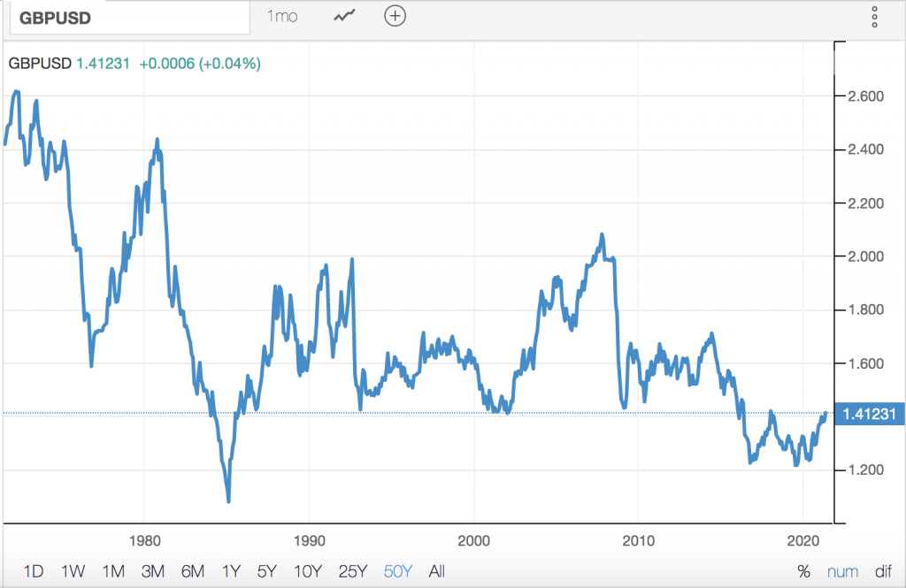Switch to 3M time range
This screenshot has width=906, height=588.
coord(153,571)
